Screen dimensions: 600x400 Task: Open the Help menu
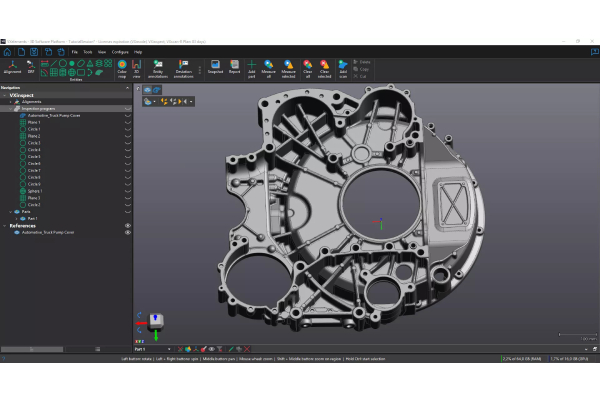(x=138, y=52)
